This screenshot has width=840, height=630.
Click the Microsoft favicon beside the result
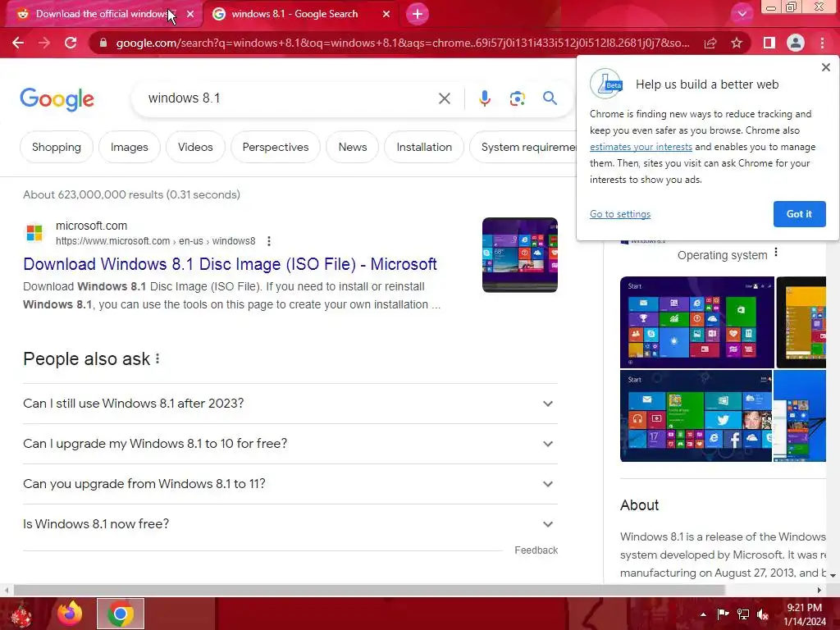click(x=34, y=233)
